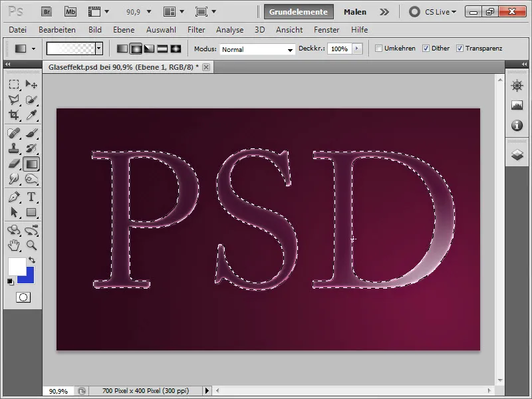Select the Smudge tool
This screenshot has width=532, height=399.
pos(14,179)
